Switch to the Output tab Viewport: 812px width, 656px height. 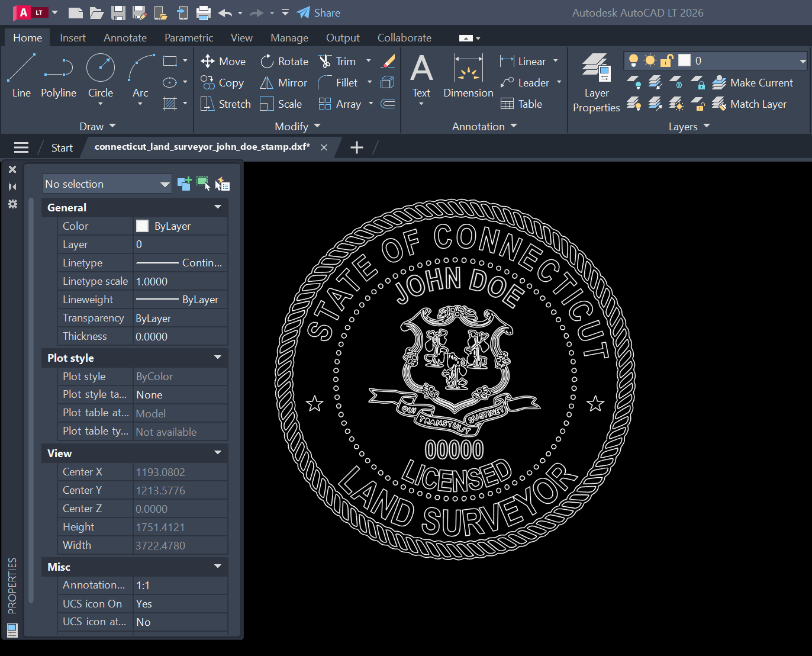[x=343, y=38]
